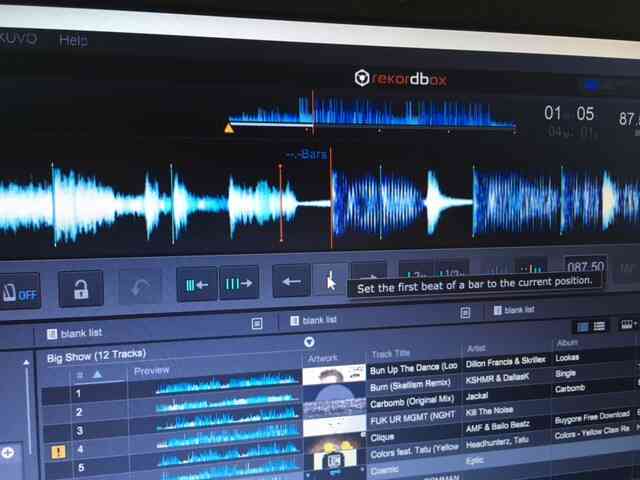Click the warning icon on track 4
The image size is (640, 480).
tap(58, 451)
